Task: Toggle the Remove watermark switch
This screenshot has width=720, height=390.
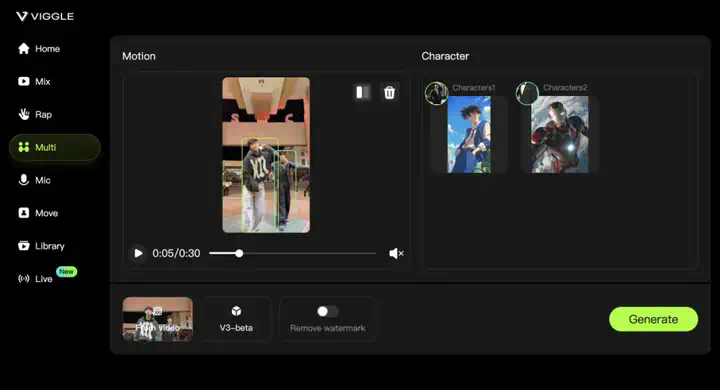Action: click(327, 311)
